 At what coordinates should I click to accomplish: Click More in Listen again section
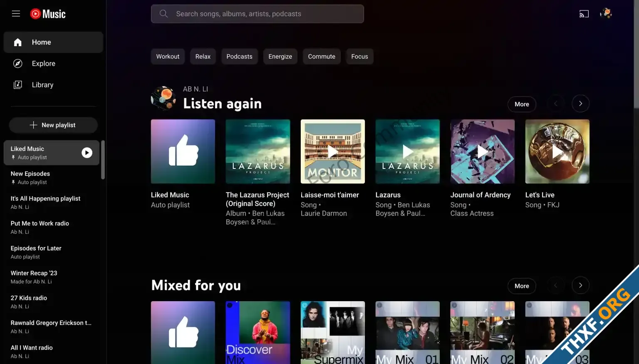522,104
